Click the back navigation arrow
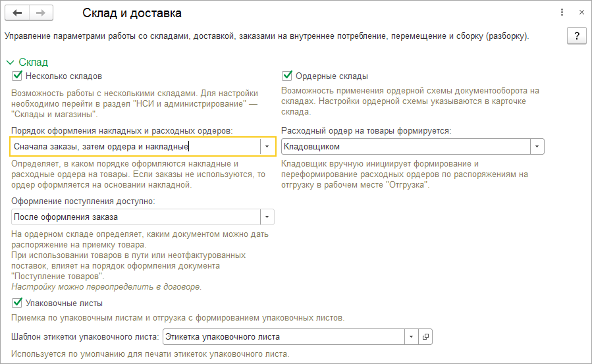The width and height of the screenshot is (592, 364). (16, 13)
